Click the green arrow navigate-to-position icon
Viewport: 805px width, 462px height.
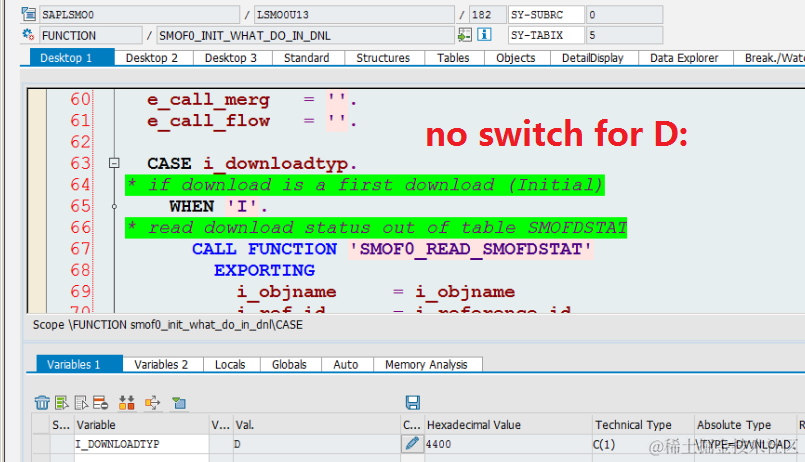465,35
